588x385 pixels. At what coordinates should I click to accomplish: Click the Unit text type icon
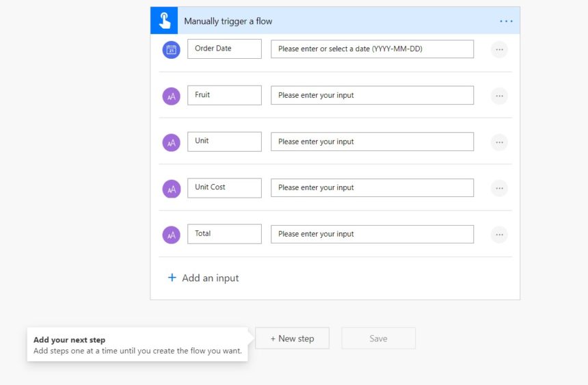tap(172, 143)
